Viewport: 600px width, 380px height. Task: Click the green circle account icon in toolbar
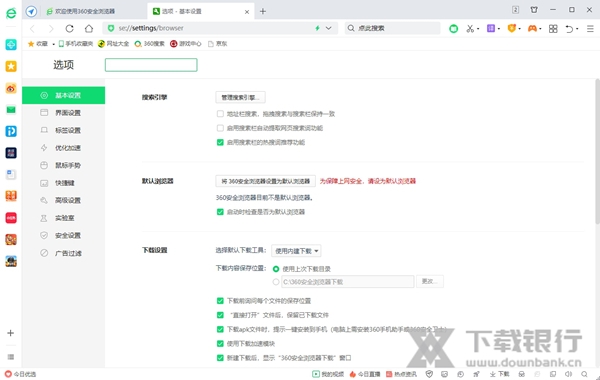pos(453,28)
